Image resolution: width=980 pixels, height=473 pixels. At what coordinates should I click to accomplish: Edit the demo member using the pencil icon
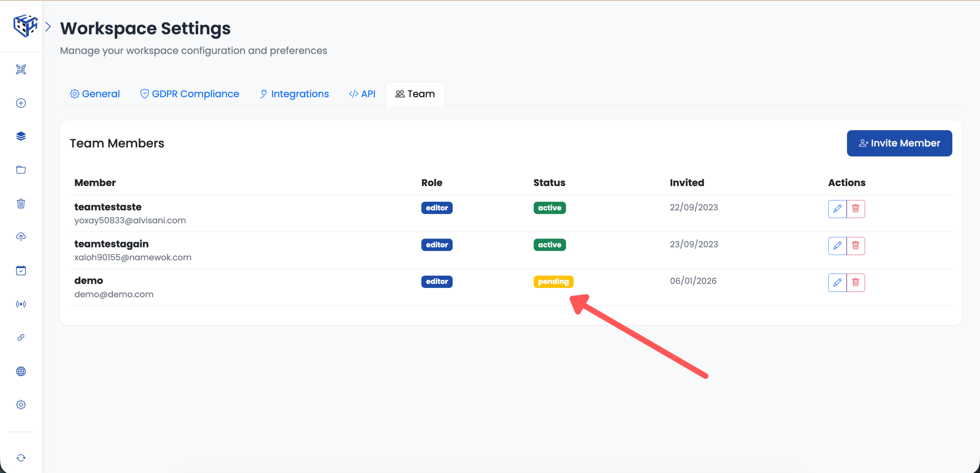[x=837, y=282]
